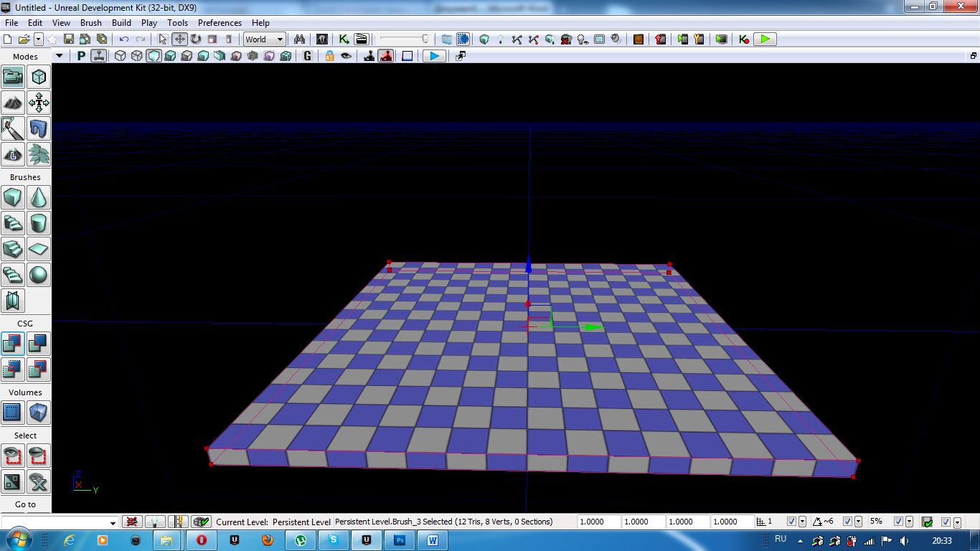
Task: Click the Favorites star button
Action: click(x=52, y=39)
